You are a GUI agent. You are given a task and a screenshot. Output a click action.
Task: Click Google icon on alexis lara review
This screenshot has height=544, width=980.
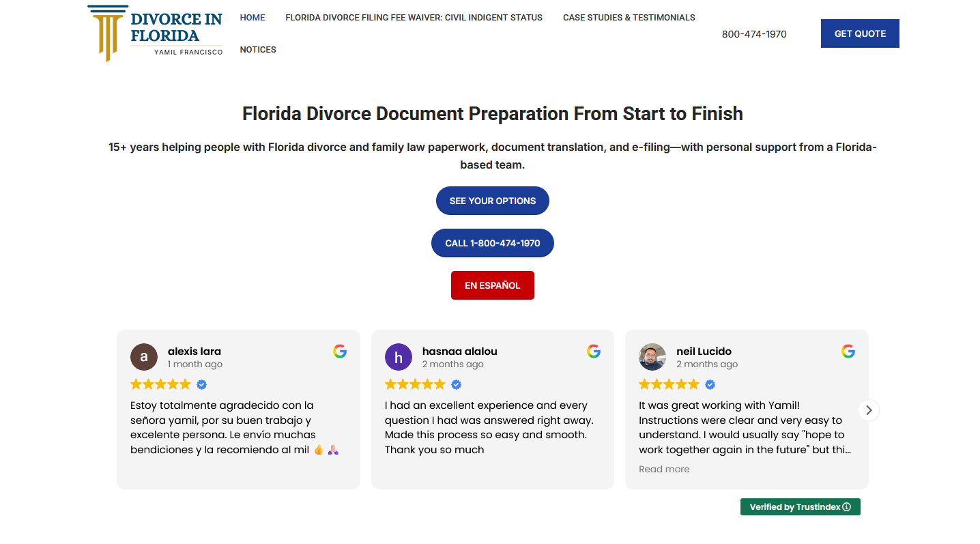340,352
